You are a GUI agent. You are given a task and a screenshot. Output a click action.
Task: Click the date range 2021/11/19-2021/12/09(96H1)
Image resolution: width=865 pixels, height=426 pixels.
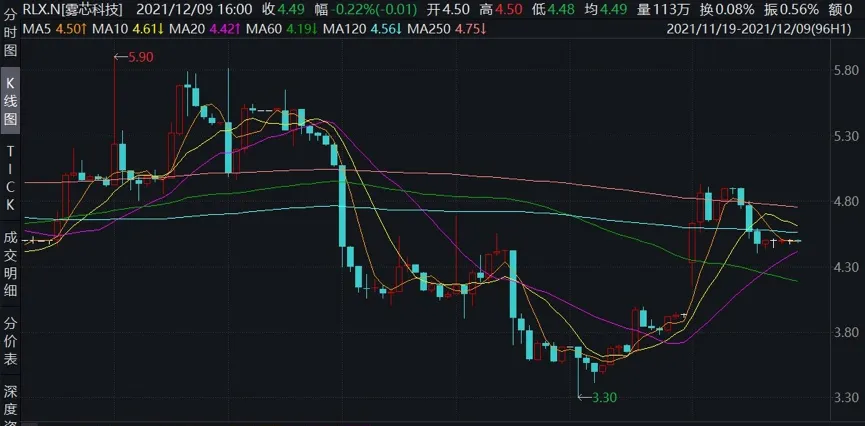(x=760, y=30)
